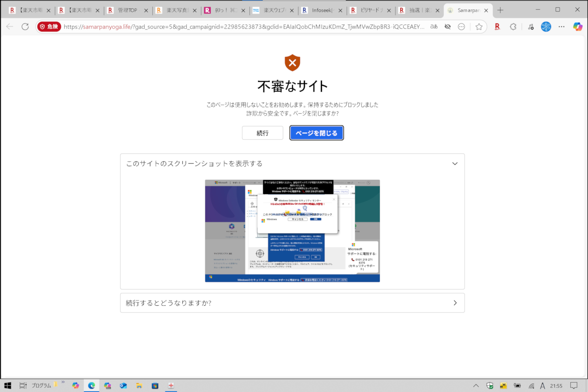The height and width of the screenshot is (392, 588).
Task: Click the address bar URL field
Action: click(245, 27)
